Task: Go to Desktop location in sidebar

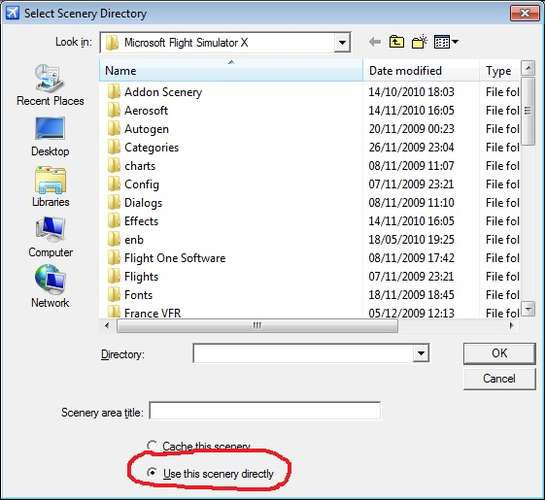Action: click(x=50, y=137)
